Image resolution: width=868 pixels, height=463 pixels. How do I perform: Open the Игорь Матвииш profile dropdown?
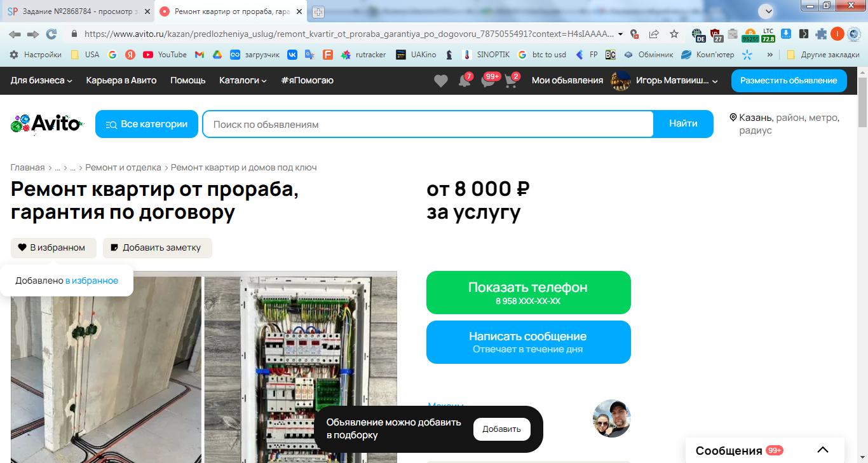pos(664,81)
